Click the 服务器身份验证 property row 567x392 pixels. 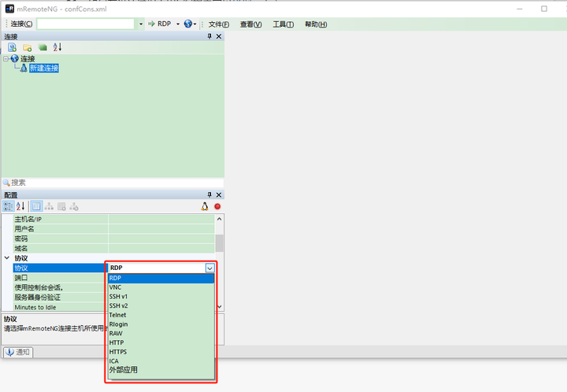coord(59,298)
